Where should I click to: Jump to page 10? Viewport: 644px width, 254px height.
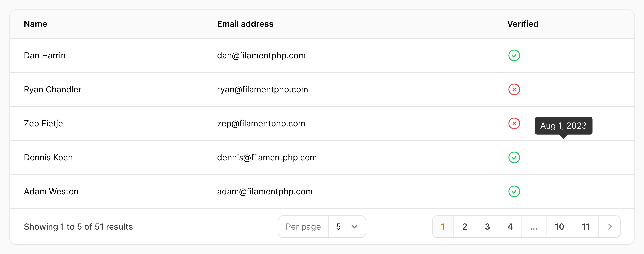click(x=559, y=227)
